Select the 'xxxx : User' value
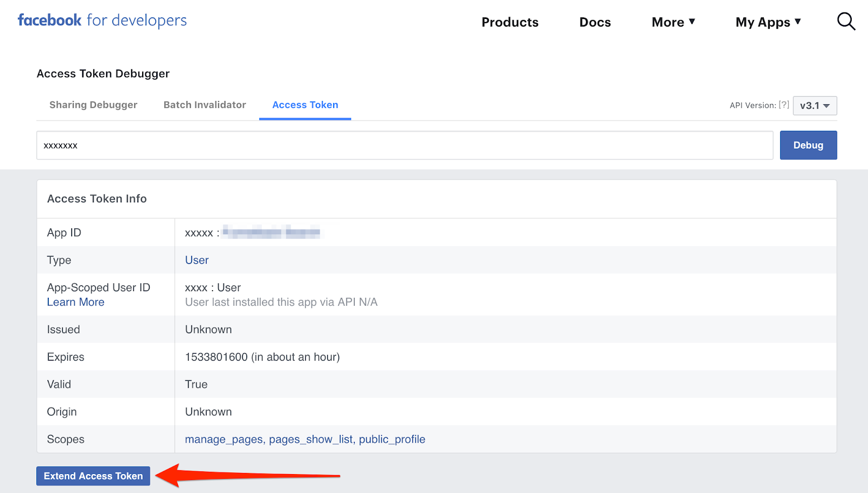The height and width of the screenshot is (493, 868). [213, 288]
